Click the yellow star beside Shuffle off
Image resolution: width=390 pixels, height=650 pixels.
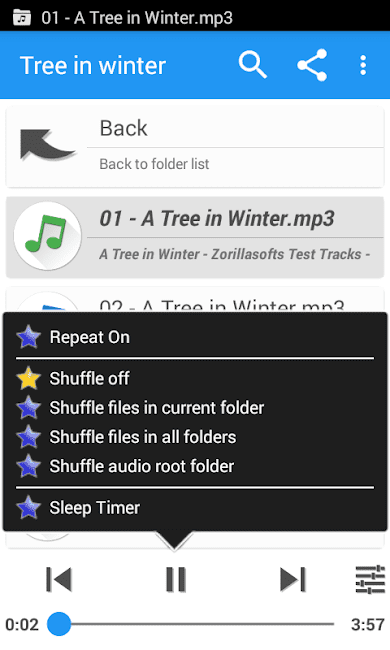pos(28,378)
